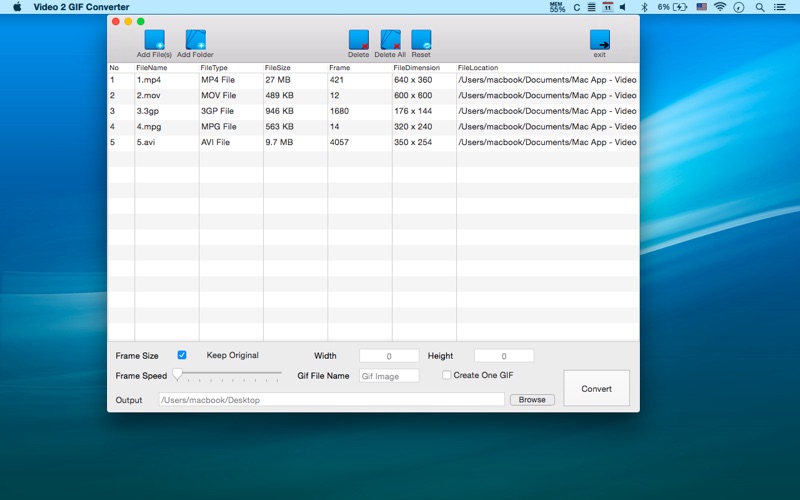Select the 2.mov file row
Screen dimensions: 800x500
click(373, 95)
